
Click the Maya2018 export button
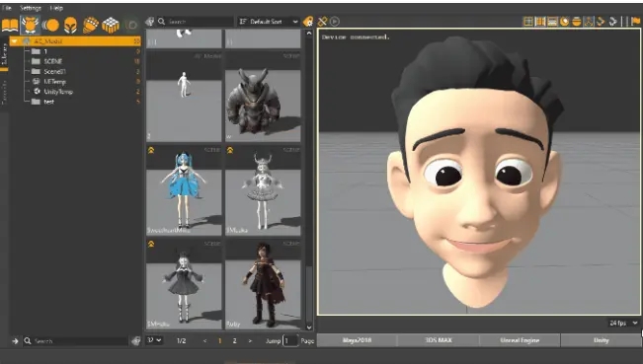[357, 340]
